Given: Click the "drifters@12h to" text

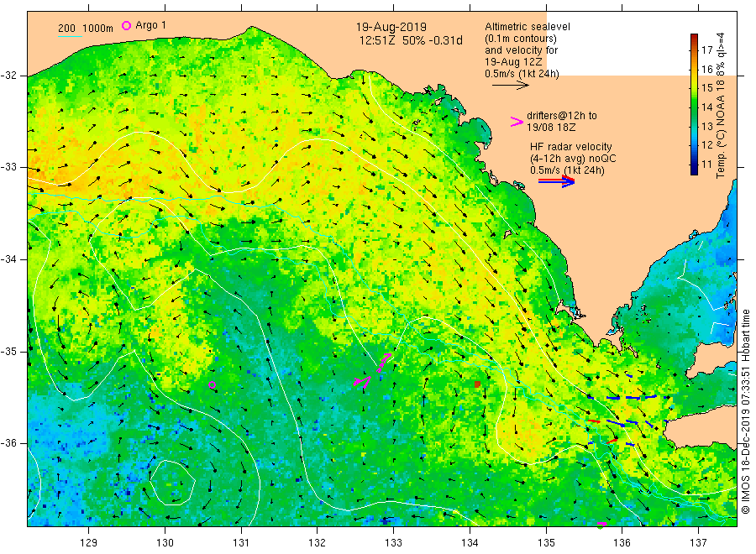Looking at the screenshot, I should 562,116.
